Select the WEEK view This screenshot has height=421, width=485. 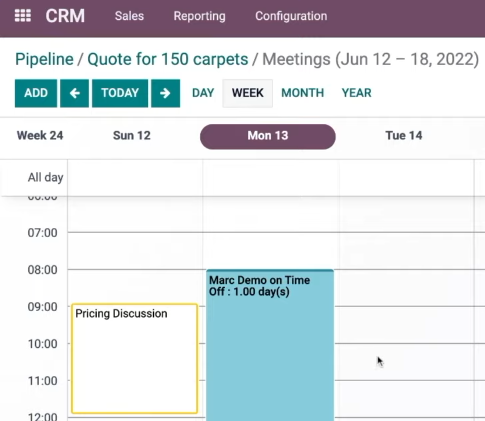[x=248, y=93]
